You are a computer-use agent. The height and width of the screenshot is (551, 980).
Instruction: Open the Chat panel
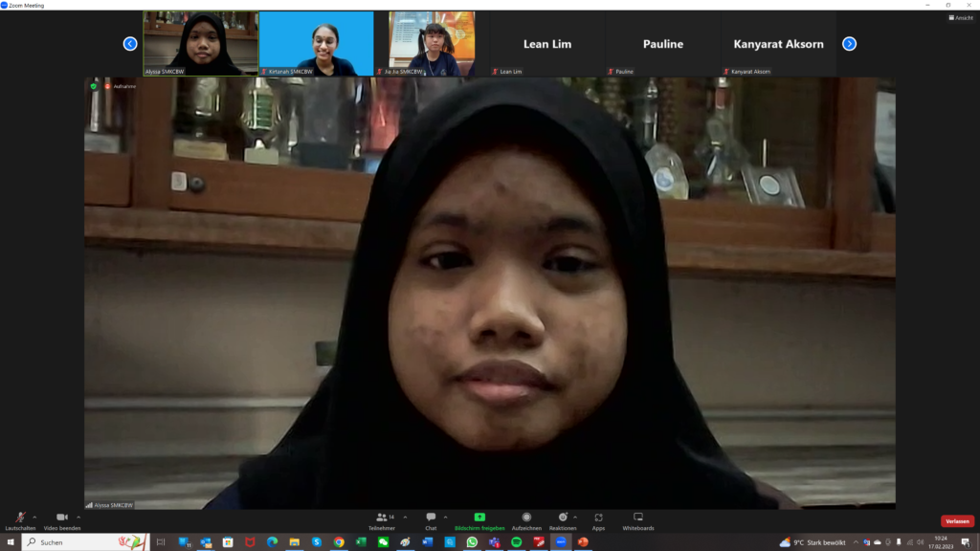(x=431, y=518)
